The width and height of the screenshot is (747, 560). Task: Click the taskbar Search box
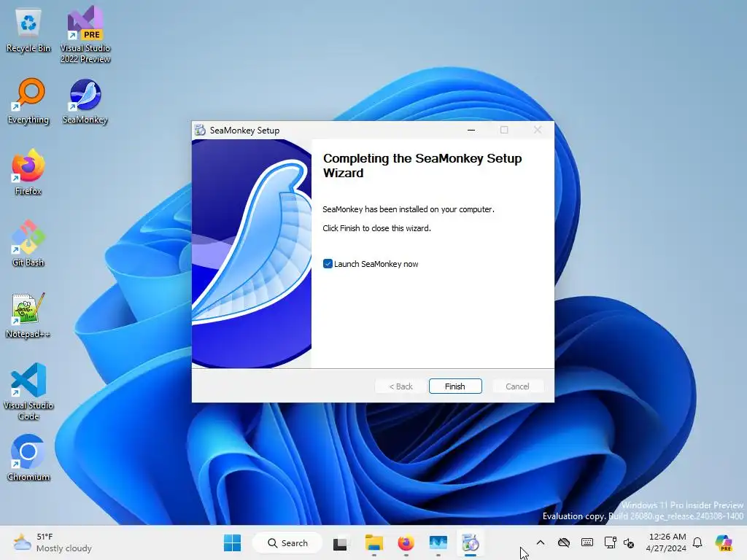tap(287, 542)
